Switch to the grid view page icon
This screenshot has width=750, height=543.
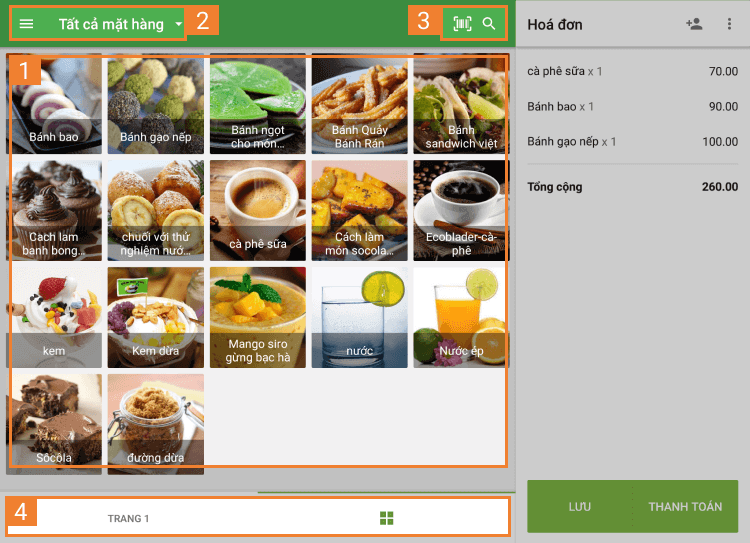386,518
